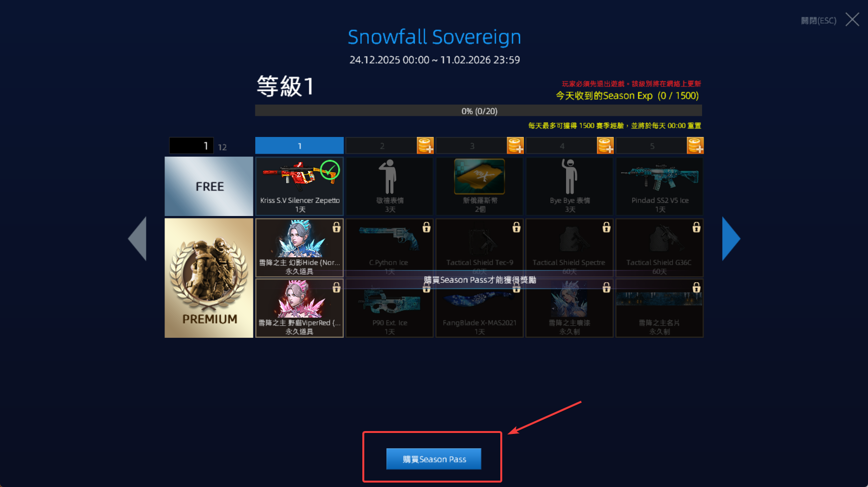Go to next reward page with right arrow
This screenshot has height=487, width=868.
pyautogui.click(x=731, y=239)
